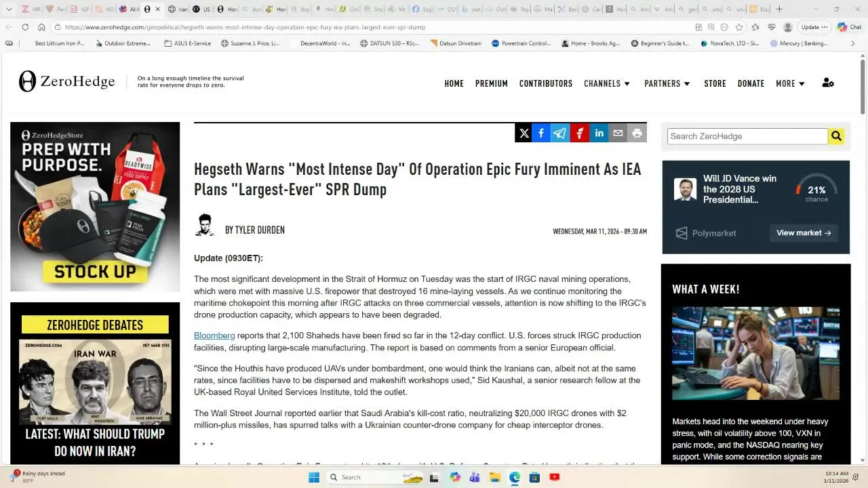
Task: Go to HOME in site navigation
Action: click(454, 83)
